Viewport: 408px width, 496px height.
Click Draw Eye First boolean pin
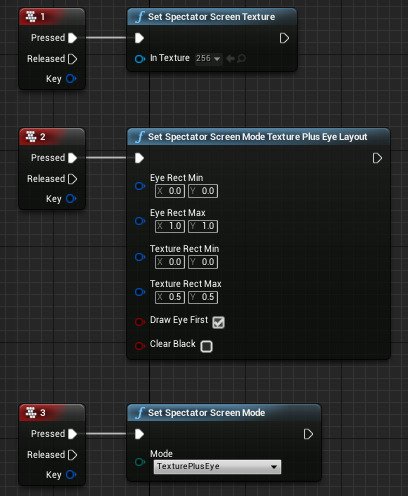click(x=140, y=322)
